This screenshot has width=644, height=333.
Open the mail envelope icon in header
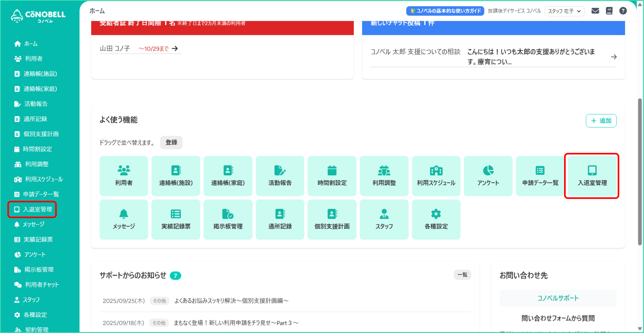(x=595, y=11)
